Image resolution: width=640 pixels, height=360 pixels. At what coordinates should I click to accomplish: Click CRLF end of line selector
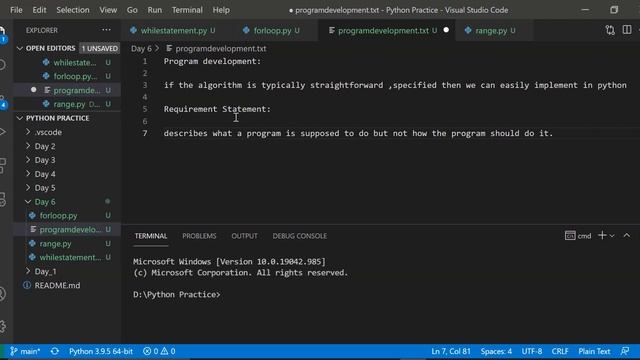coord(560,351)
